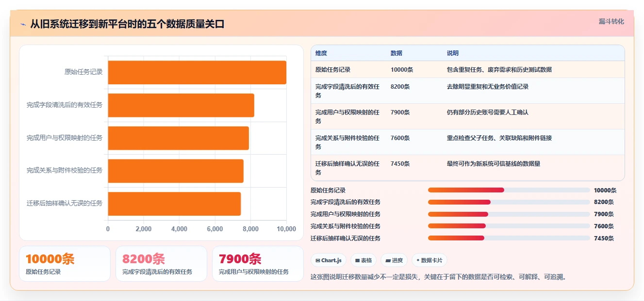Image resolution: width=644 pixels, height=301 pixels.
Task: Click the 完成关系与附件校验的任务 chart bar
Action: click(176, 171)
